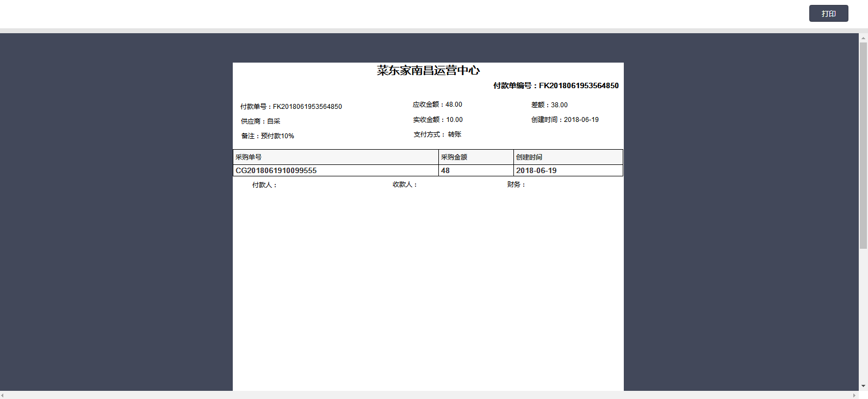This screenshot has width=868, height=399.
Task: Click the title 菜东家南昌运营中心
Action: [428, 71]
